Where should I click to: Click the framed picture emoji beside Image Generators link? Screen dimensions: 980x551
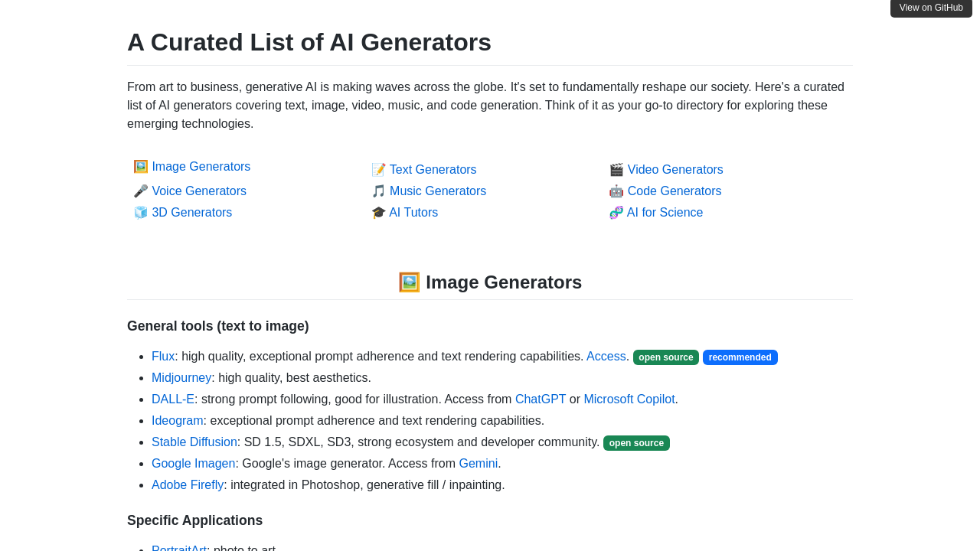coord(141,167)
